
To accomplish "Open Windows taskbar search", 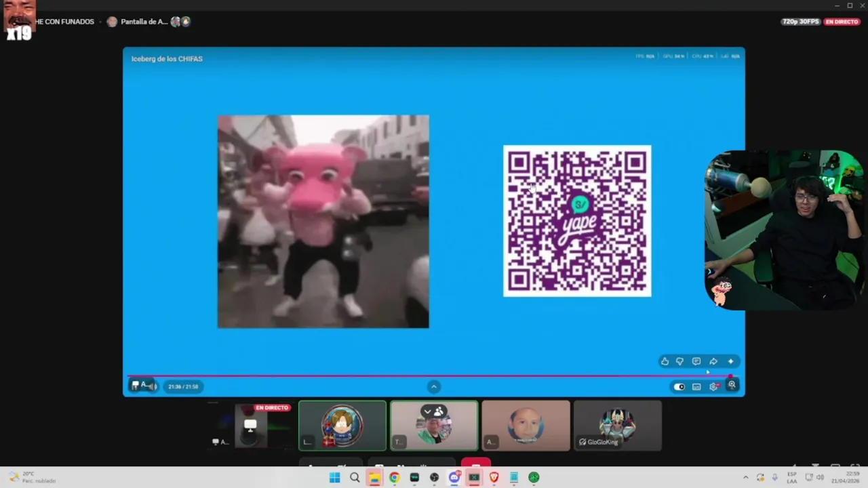I will pos(355,478).
